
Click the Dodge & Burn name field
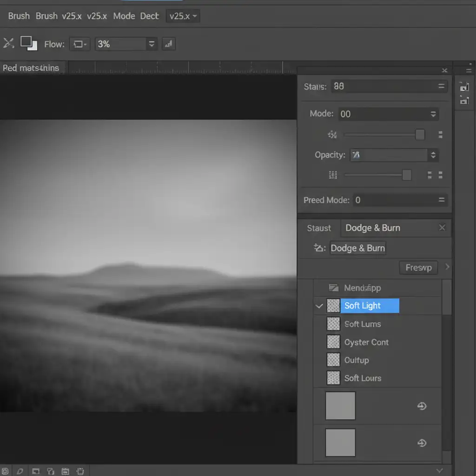(x=357, y=248)
